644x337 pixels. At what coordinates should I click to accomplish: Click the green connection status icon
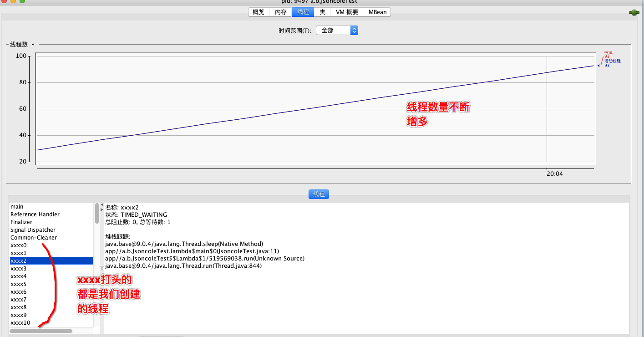click(634, 12)
